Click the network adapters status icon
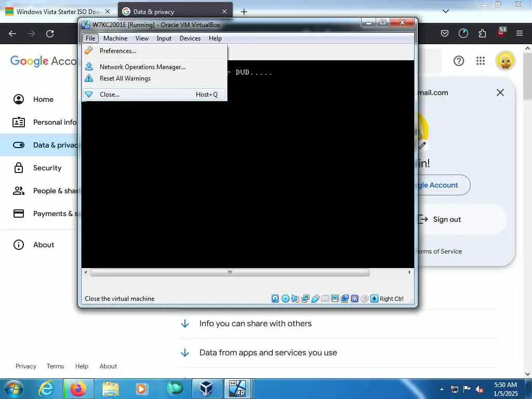Viewport: 532px width, 399px height. (305, 299)
